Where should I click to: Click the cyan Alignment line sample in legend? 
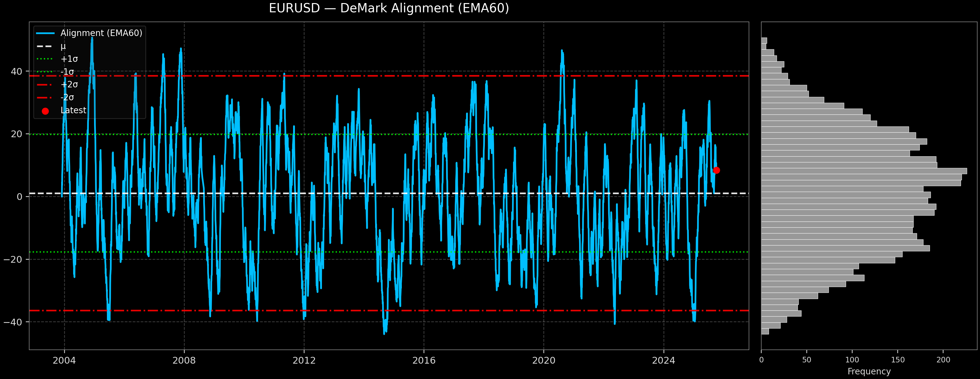coord(45,34)
